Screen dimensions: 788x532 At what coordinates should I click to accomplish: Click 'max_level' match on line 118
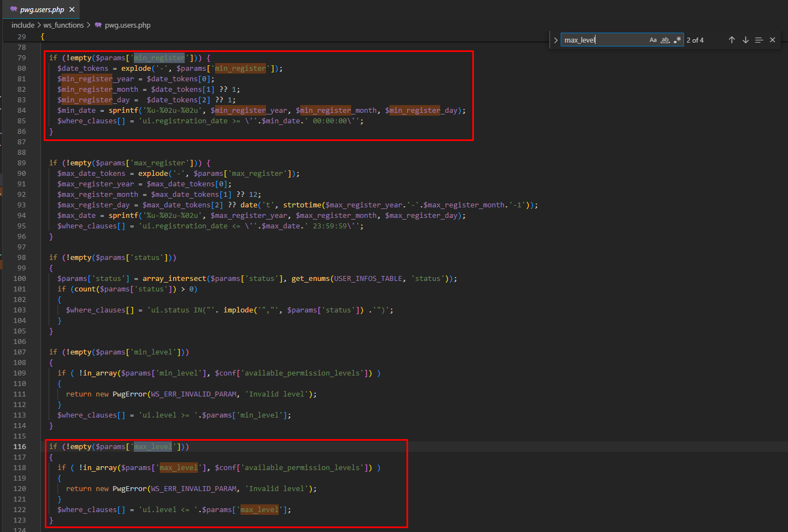point(179,467)
